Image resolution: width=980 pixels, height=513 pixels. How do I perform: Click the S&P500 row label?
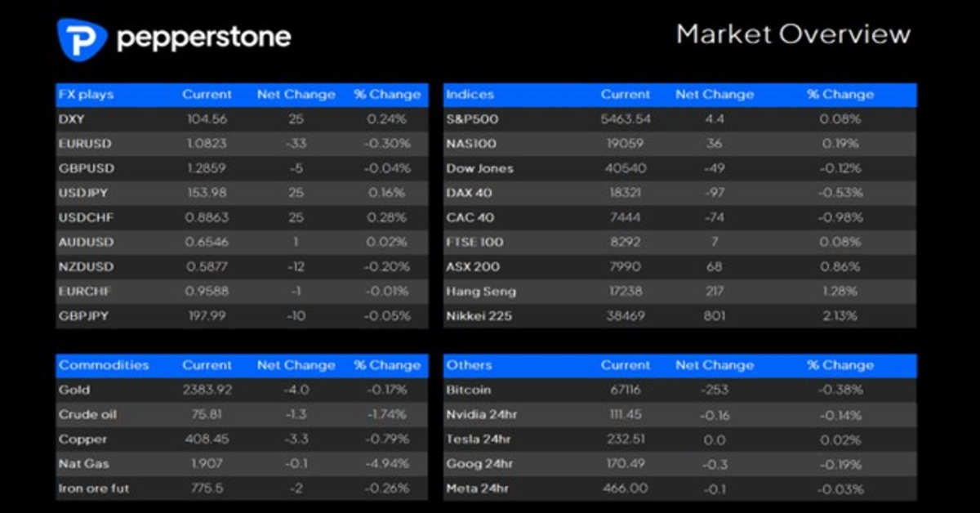tap(472, 119)
